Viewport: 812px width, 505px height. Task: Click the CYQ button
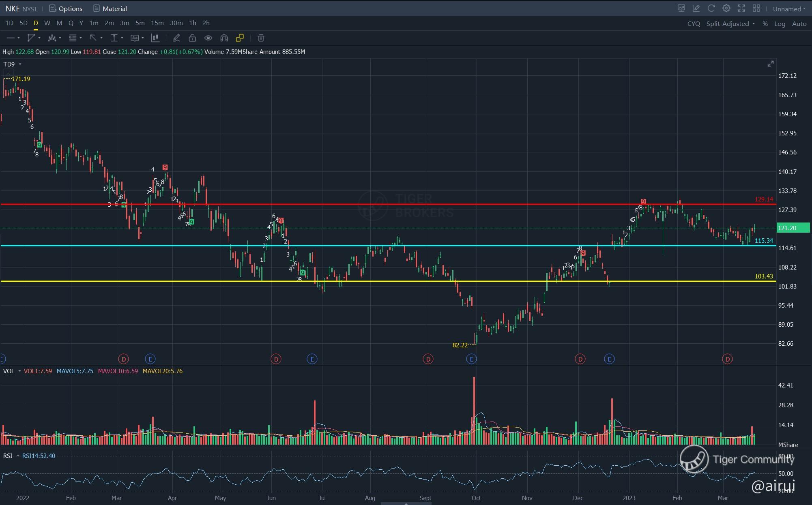tap(693, 24)
